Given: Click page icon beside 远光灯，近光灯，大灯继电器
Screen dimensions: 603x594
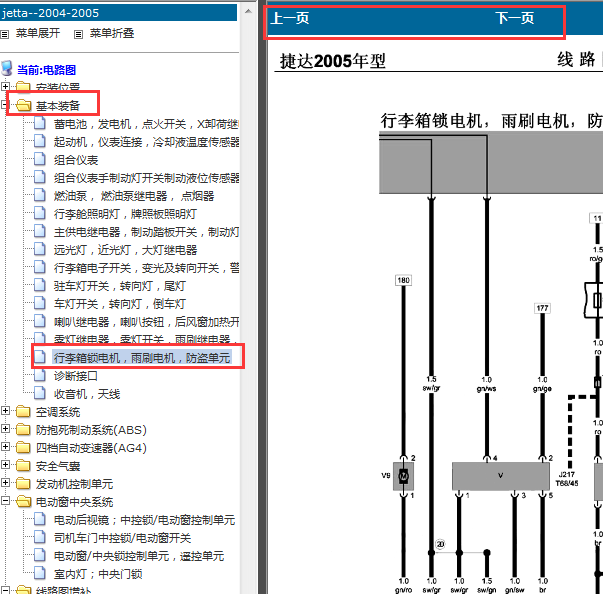Looking at the screenshot, I should tap(40, 249).
